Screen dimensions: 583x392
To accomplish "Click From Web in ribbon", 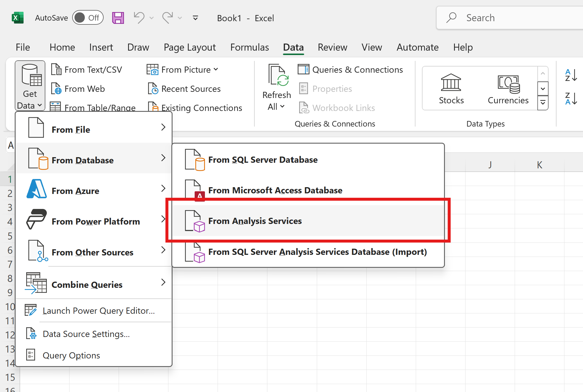I will pos(78,89).
